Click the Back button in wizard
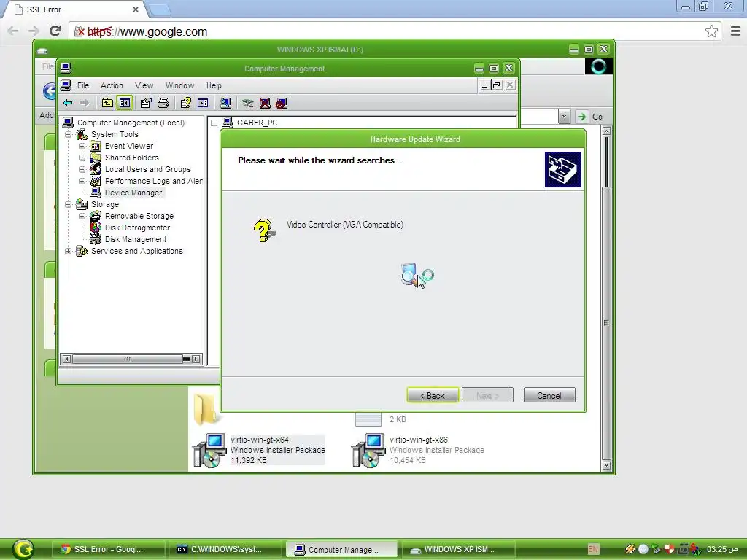Viewport: 747px width, 560px height. [433, 395]
